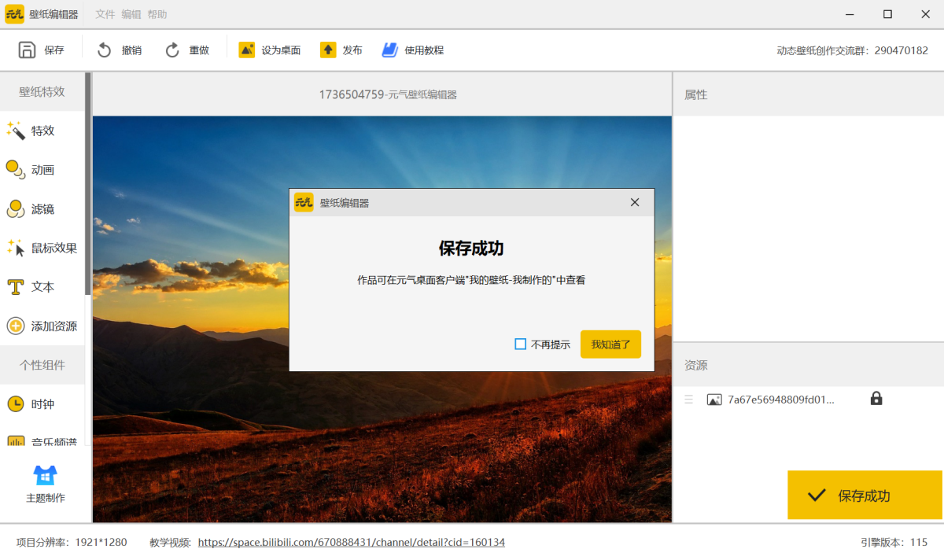
Task: Open the bilibili tutorial video link
Action: 351,543
